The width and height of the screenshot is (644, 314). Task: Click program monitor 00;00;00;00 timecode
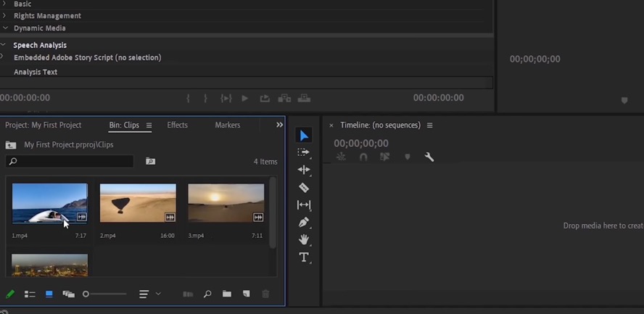tap(534, 59)
